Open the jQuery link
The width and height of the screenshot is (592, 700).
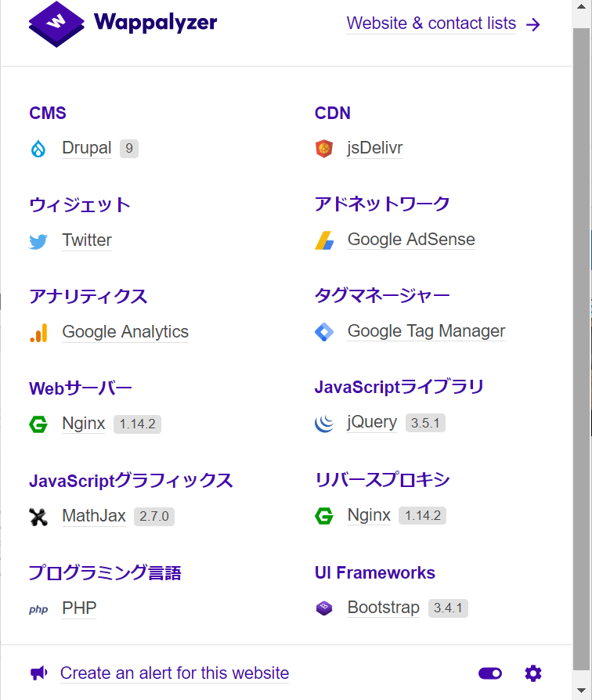tap(372, 422)
